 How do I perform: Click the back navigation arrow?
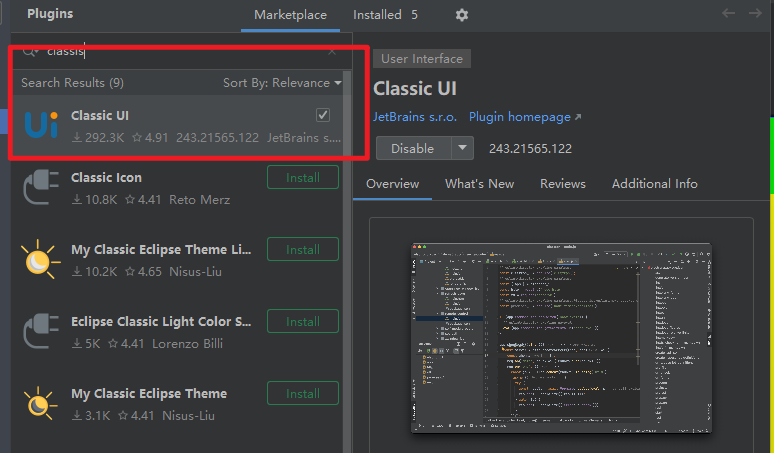pos(729,13)
